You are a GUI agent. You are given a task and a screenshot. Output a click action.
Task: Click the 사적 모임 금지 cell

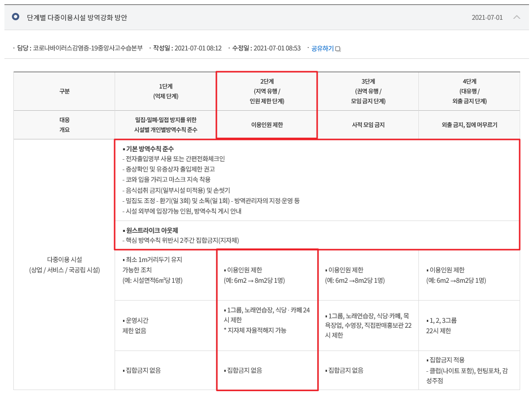point(368,125)
